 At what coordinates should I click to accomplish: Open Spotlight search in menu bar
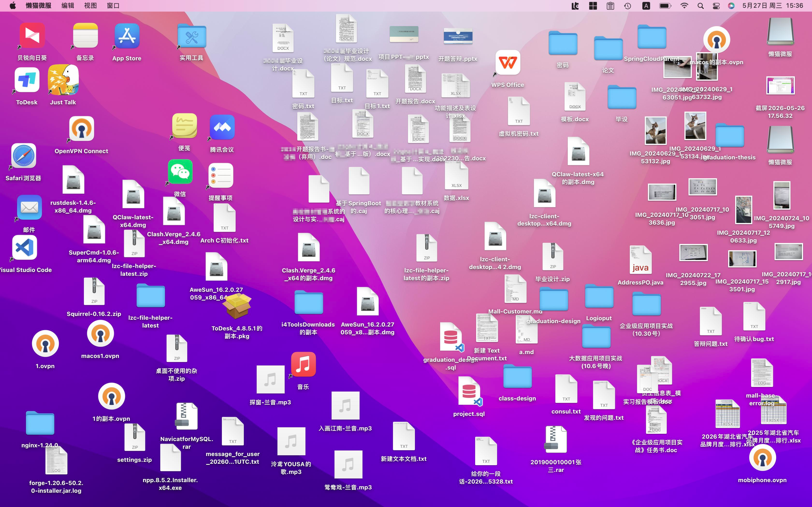(701, 6)
